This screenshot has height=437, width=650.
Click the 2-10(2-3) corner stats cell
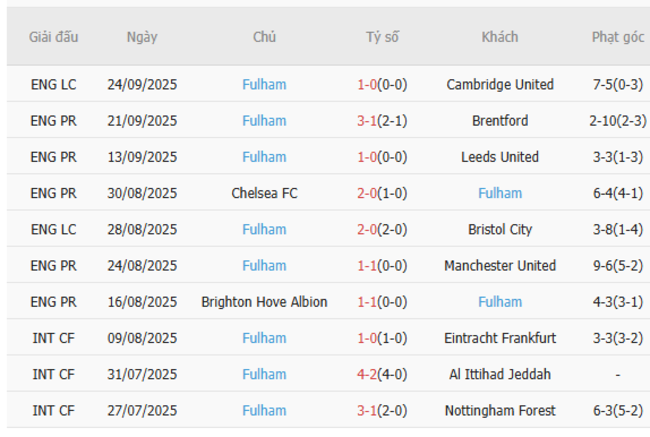[x=617, y=121]
